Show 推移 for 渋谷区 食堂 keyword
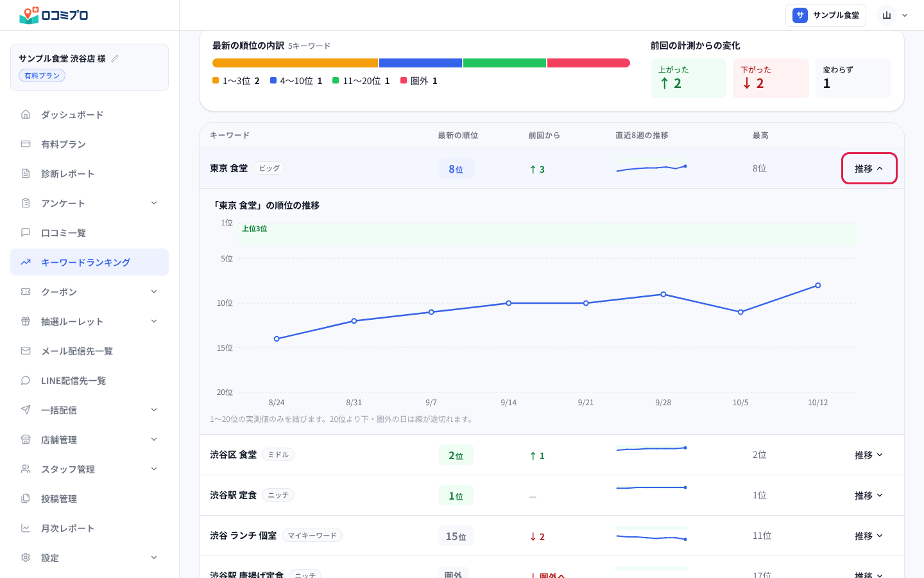 (x=869, y=455)
